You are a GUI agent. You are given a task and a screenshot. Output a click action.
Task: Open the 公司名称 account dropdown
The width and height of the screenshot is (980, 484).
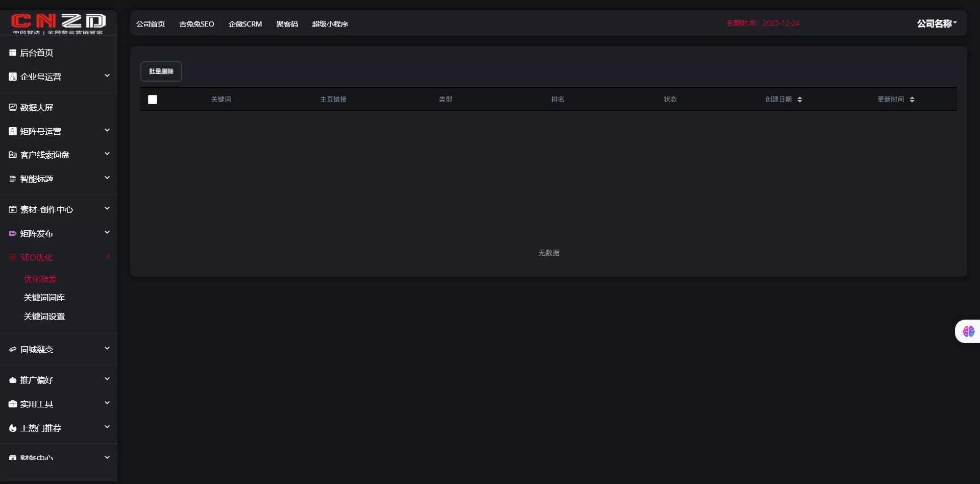pyautogui.click(x=937, y=23)
